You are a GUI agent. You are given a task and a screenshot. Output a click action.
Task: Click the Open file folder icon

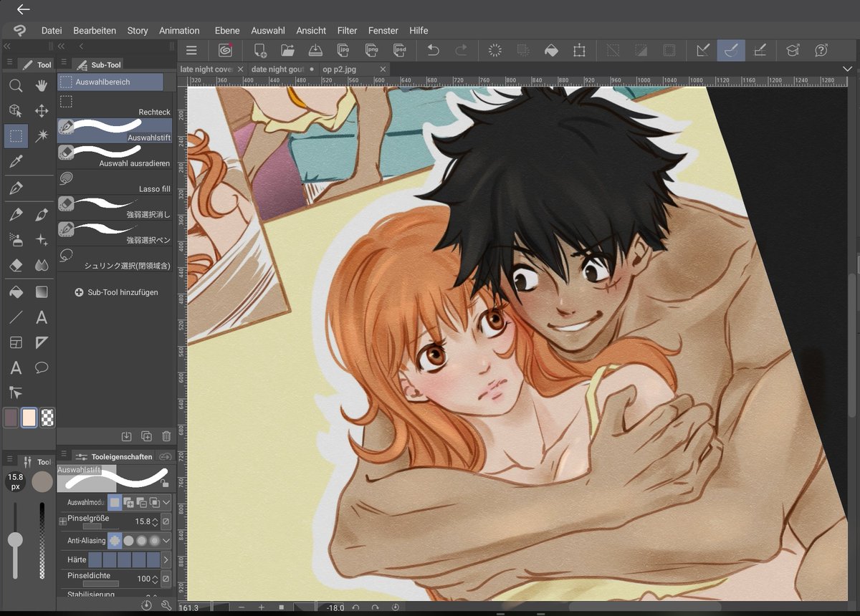coord(288,50)
